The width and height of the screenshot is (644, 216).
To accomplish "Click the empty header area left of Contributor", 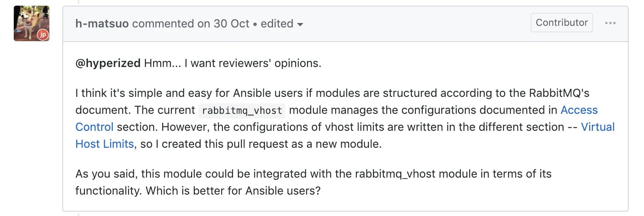I will (417, 23).
